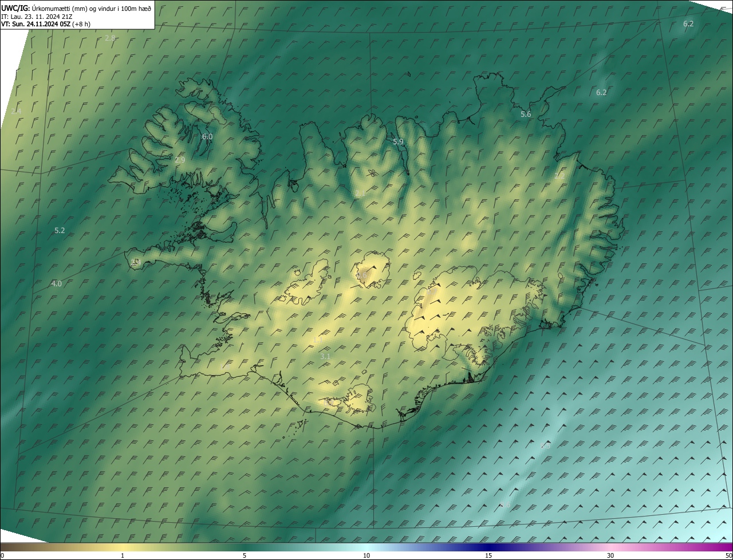Click the color bar tick label 1
Viewport: 733px width, 560px height.
tap(123, 556)
